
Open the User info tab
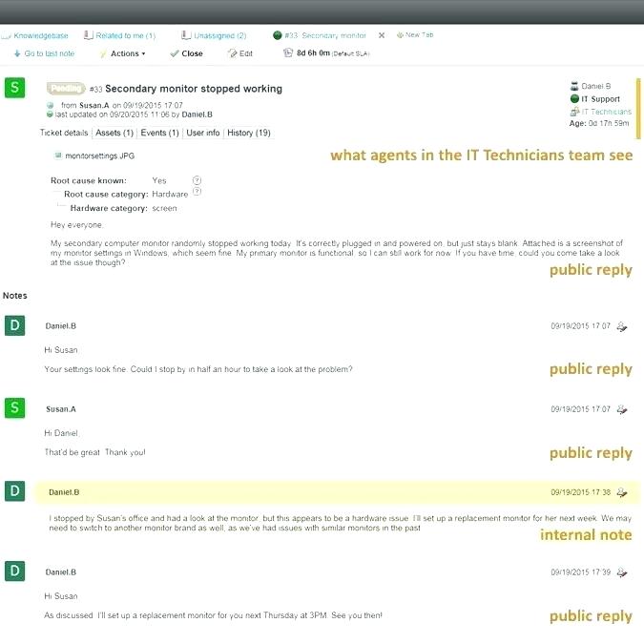pyautogui.click(x=202, y=133)
